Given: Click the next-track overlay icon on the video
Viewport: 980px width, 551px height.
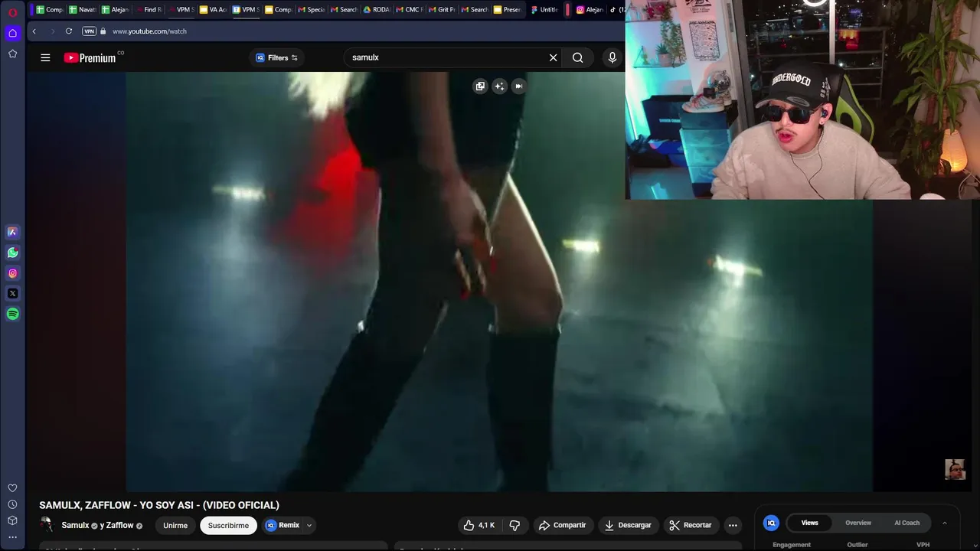Looking at the screenshot, I should [x=518, y=86].
